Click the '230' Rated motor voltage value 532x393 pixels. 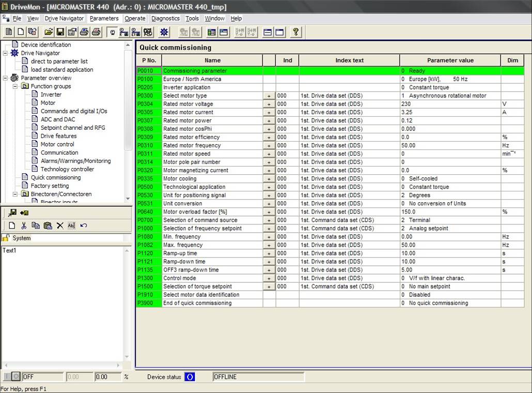(406, 104)
